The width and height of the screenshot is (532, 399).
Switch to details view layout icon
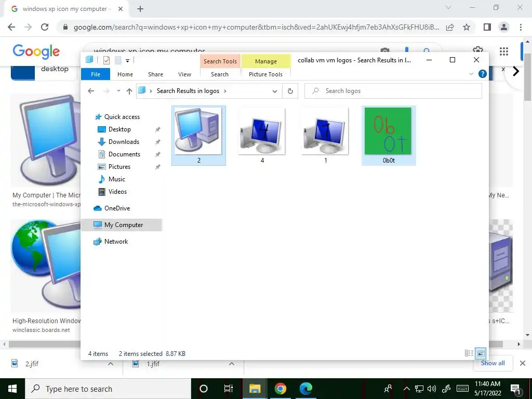tap(469, 353)
